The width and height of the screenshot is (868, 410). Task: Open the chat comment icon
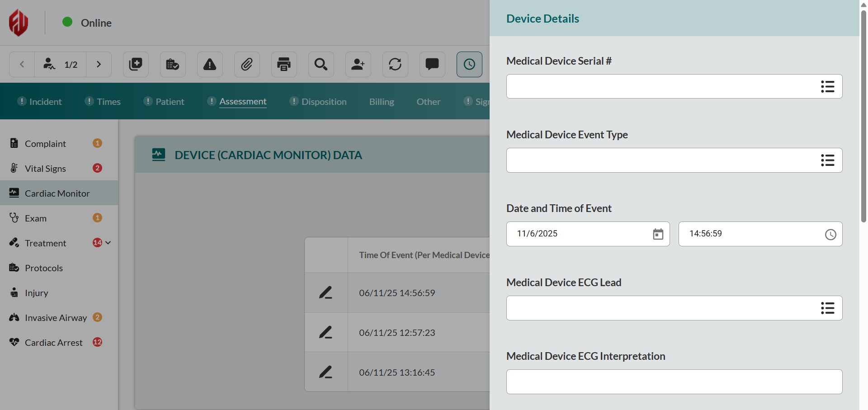(x=432, y=65)
